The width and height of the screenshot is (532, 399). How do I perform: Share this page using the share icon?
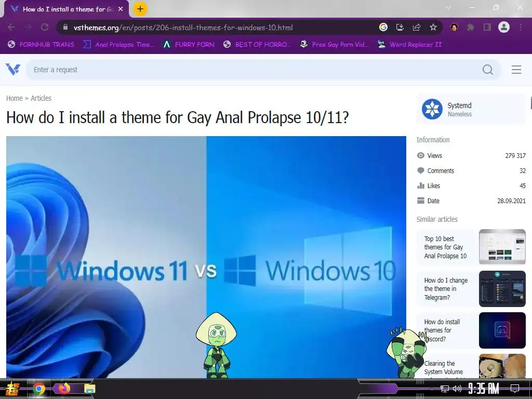pos(417,27)
